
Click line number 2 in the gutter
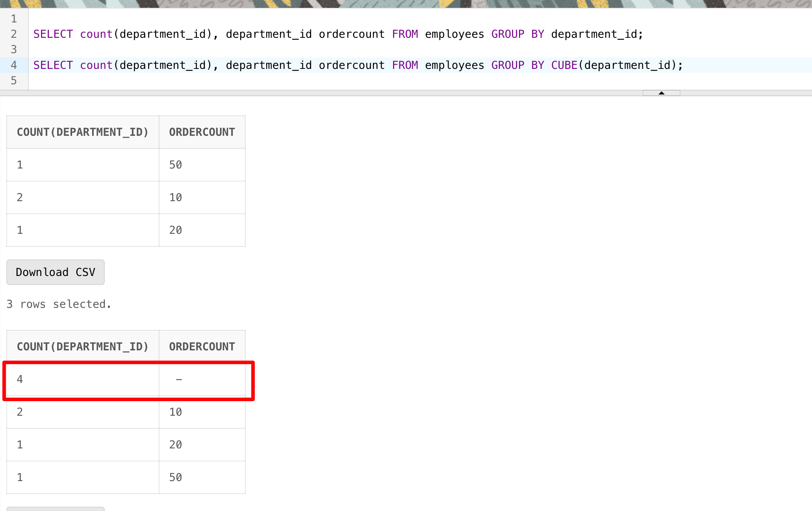[14, 34]
